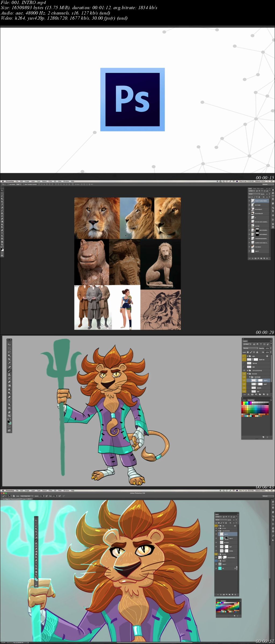Click Layers tab in full-body frame panel
Image resolution: width=275 pixels, height=644 pixels.
click(x=245, y=341)
